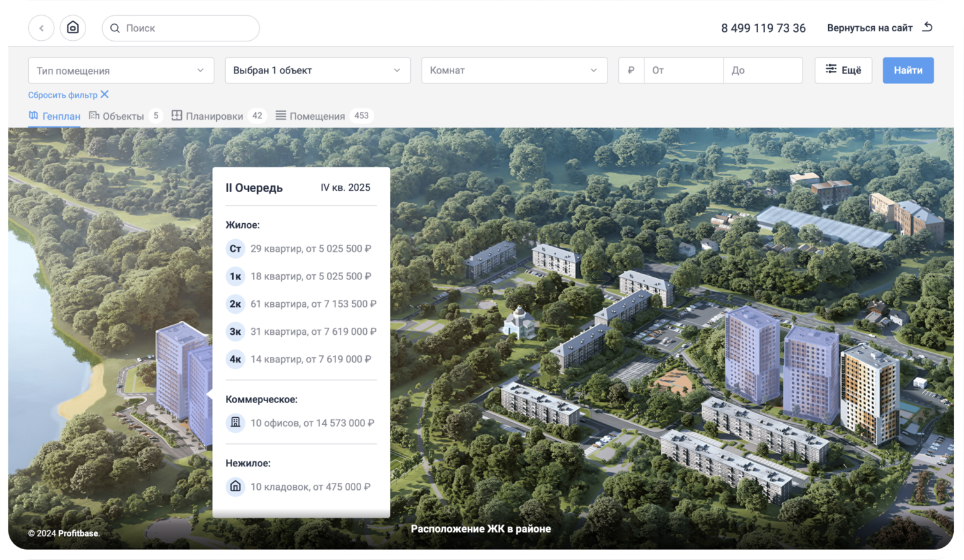Viewport: 964px width, 560px height.
Task: Click the price От input field
Action: 683,70
